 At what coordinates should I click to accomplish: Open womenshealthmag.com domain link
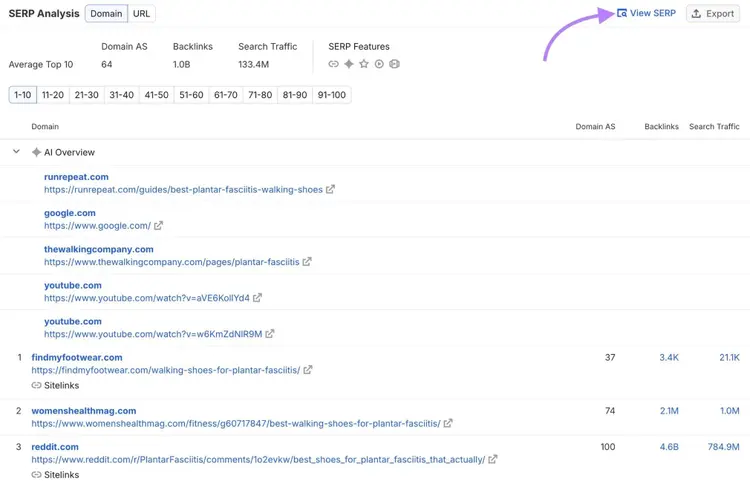point(84,411)
